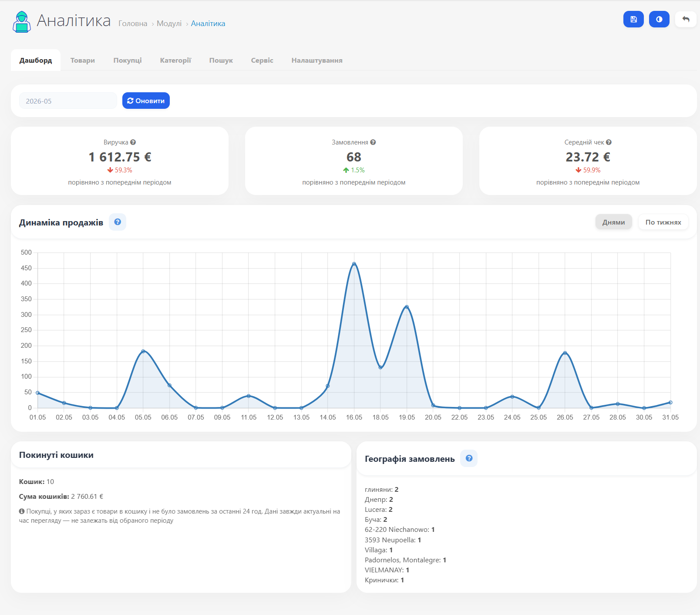Screen dimensions: 700x615
Task: Click the 62-220 Niechanowo: 1 row
Action: pos(400,529)
